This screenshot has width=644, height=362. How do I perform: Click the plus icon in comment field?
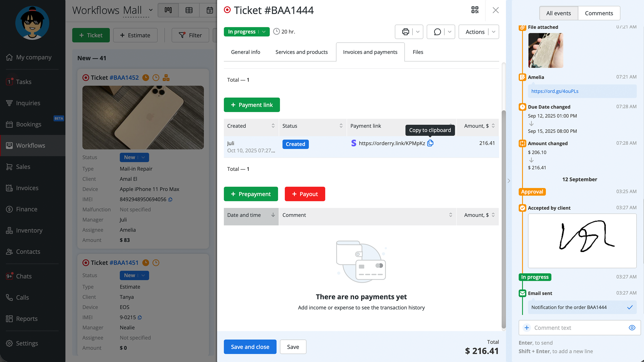(527, 328)
